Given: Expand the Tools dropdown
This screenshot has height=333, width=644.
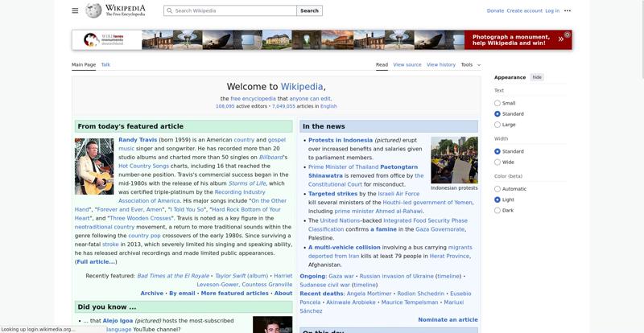Looking at the screenshot, I should coord(471,65).
